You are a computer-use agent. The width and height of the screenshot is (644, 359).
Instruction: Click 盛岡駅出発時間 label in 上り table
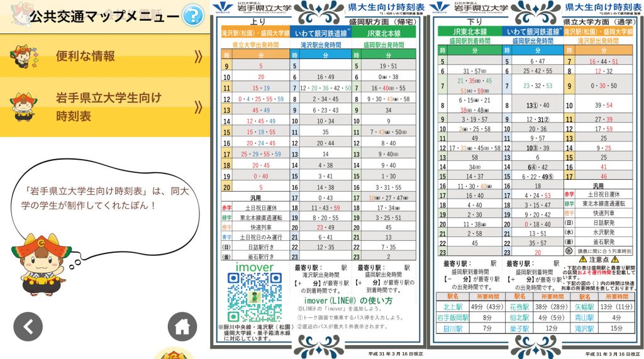[x=384, y=45]
